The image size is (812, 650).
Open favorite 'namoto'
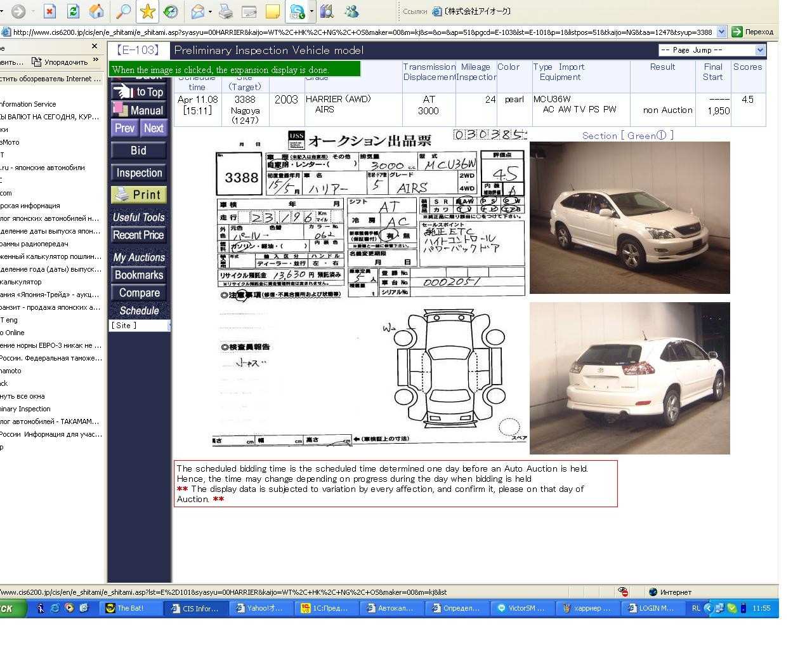pyautogui.click(x=11, y=371)
